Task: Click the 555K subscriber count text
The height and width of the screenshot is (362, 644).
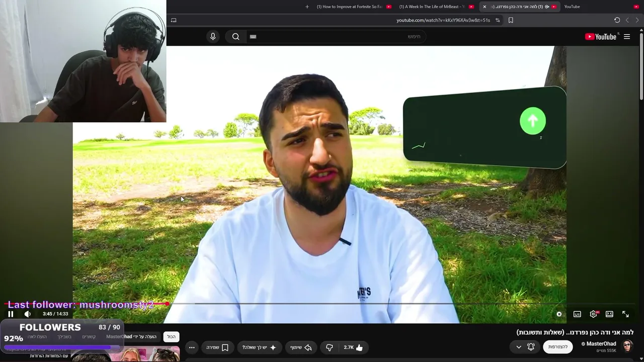Action: [606, 350]
